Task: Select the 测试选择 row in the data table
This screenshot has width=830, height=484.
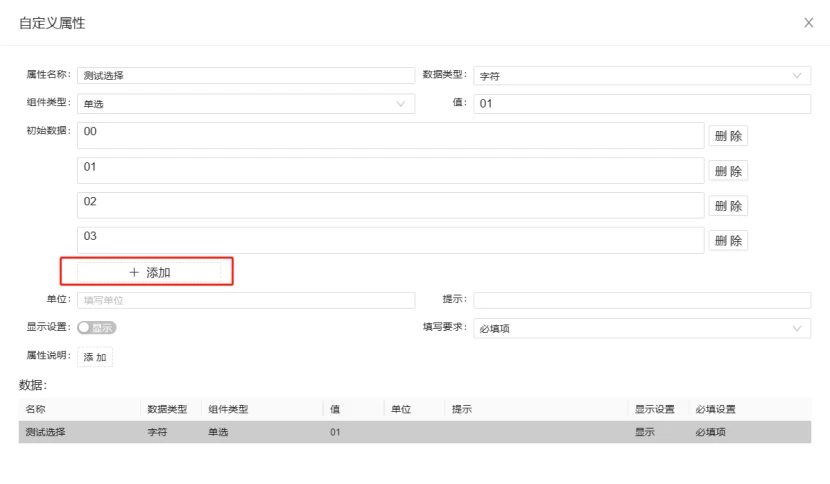Action: coord(414,432)
